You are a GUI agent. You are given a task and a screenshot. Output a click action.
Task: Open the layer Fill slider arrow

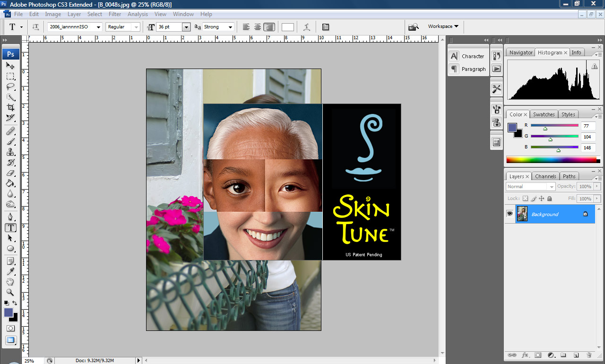click(597, 199)
